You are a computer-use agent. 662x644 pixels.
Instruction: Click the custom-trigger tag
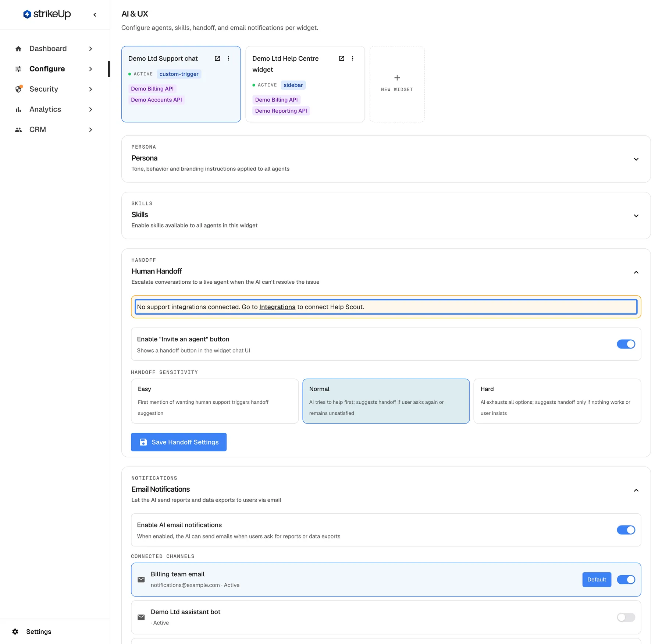(x=179, y=74)
